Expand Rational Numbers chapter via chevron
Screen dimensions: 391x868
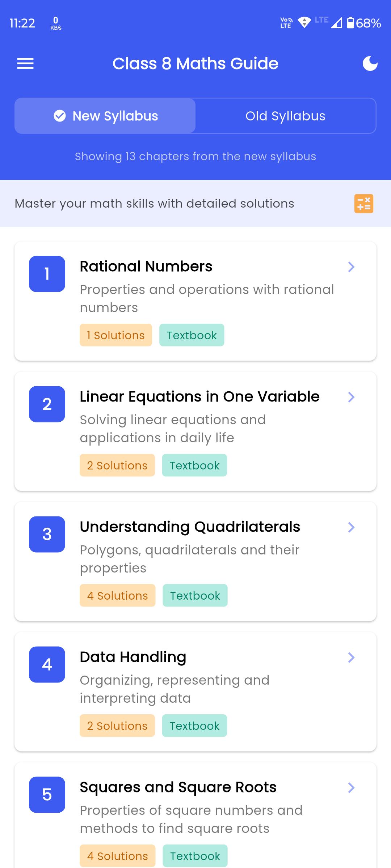pos(351,267)
